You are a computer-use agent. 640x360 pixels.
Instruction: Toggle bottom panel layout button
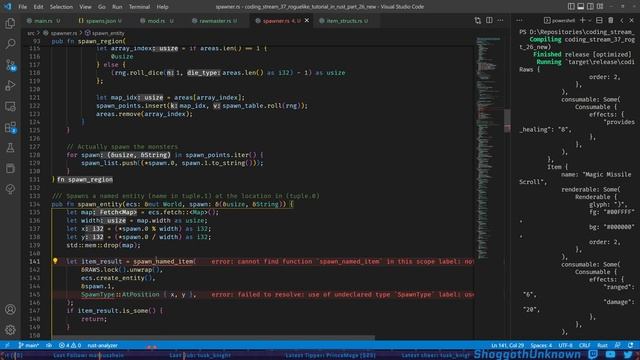581,7
